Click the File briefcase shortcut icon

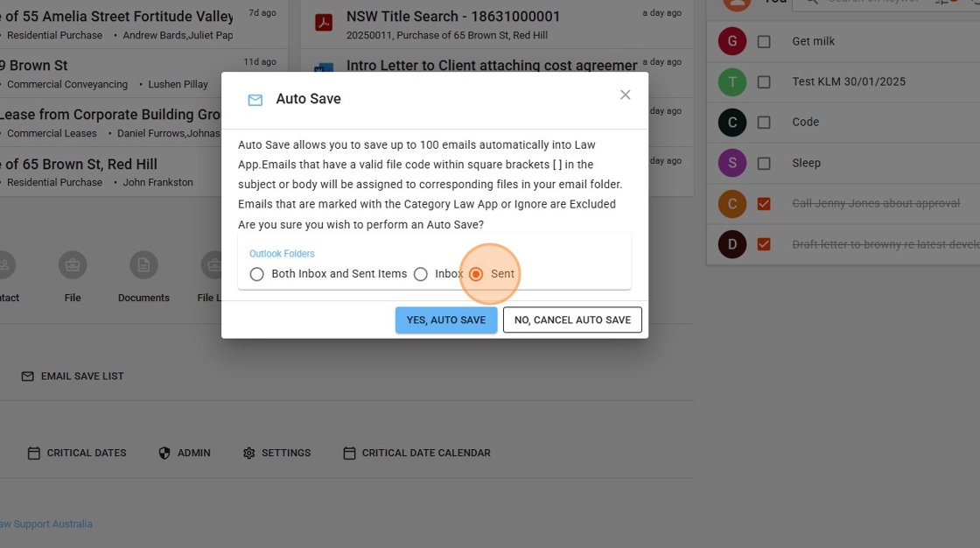73,264
